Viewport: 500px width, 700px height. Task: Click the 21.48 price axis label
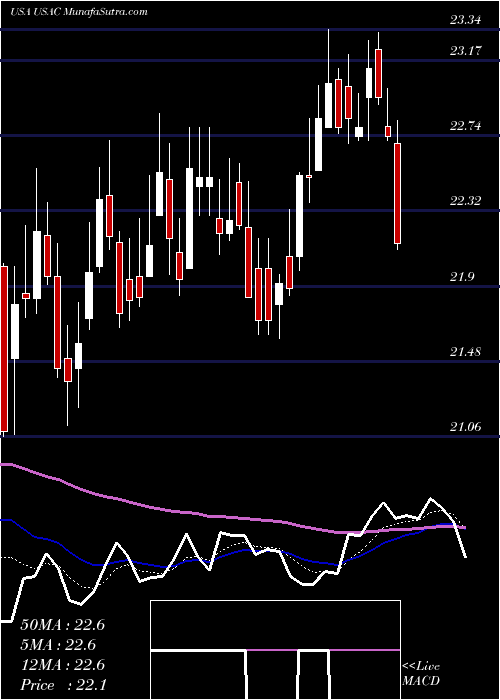click(465, 352)
